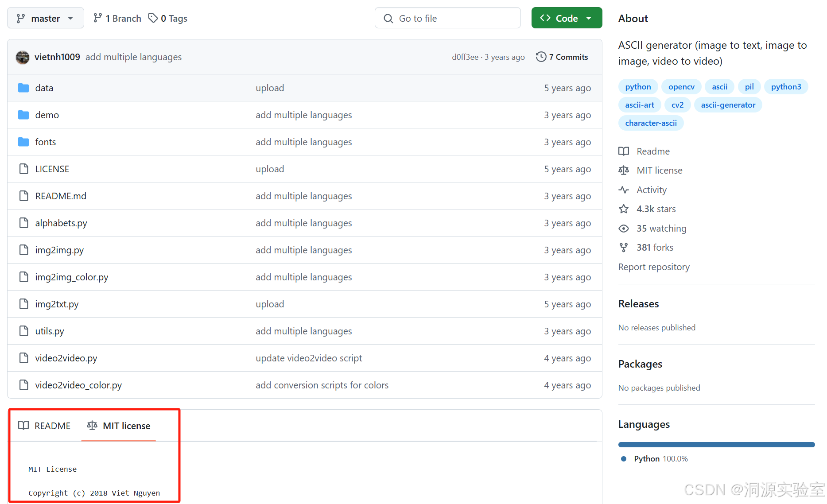Click the character-ascii topic tag
This screenshot has height=504, width=827.
(651, 123)
